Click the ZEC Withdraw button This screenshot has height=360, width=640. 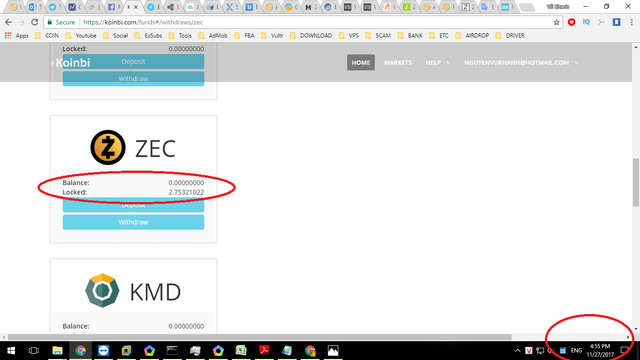pos(133,222)
